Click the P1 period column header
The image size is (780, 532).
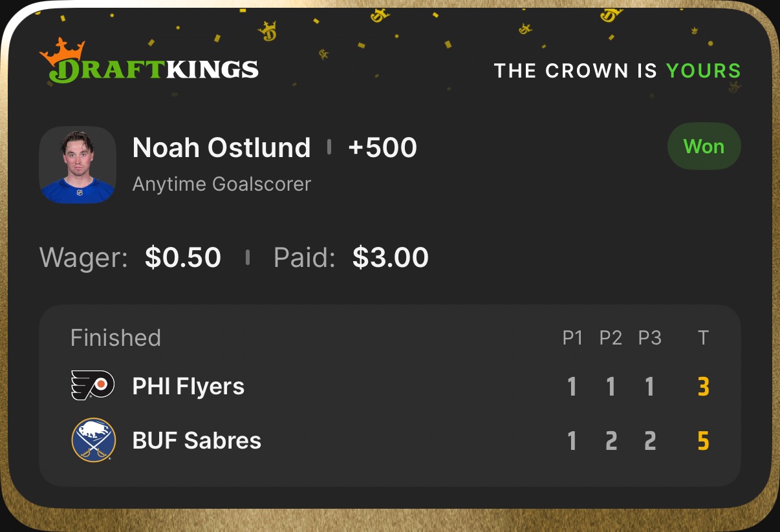572,338
